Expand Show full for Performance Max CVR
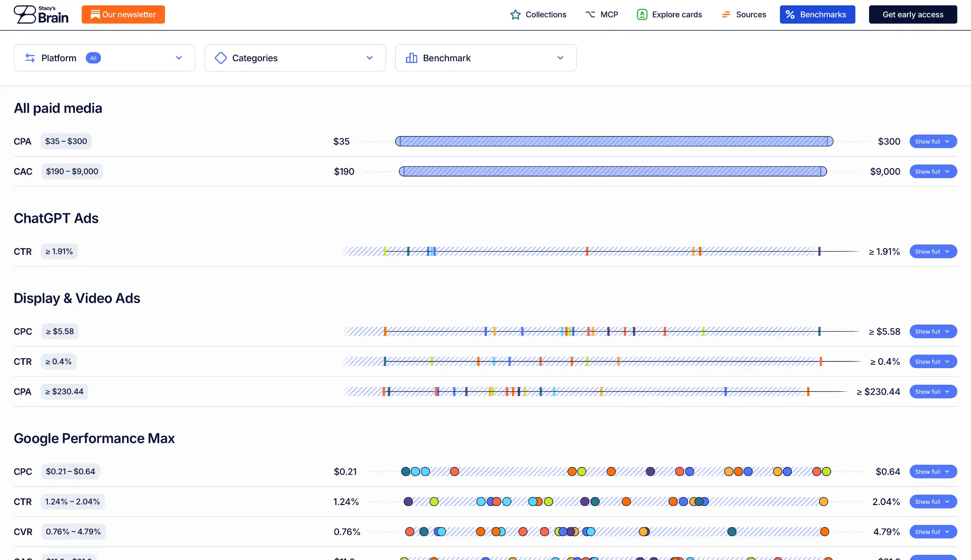Image resolution: width=971 pixels, height=560 pixels. click(x=933, y=532)
